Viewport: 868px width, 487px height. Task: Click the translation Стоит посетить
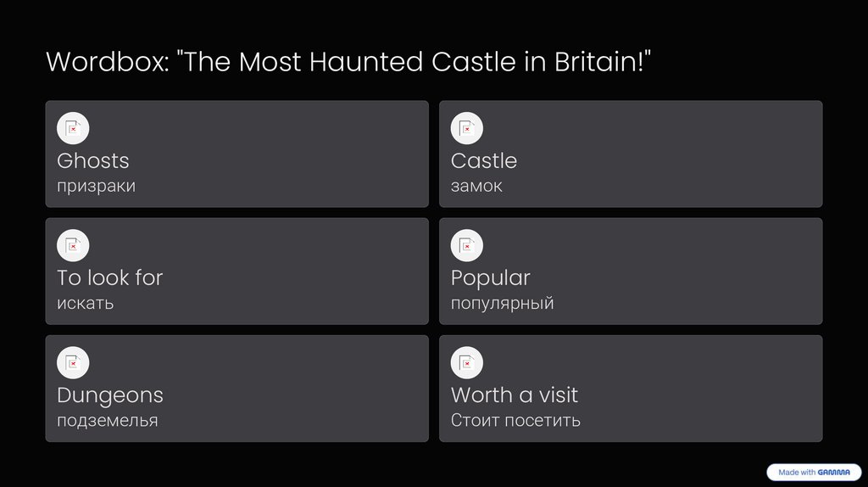[x=515, y=420]
